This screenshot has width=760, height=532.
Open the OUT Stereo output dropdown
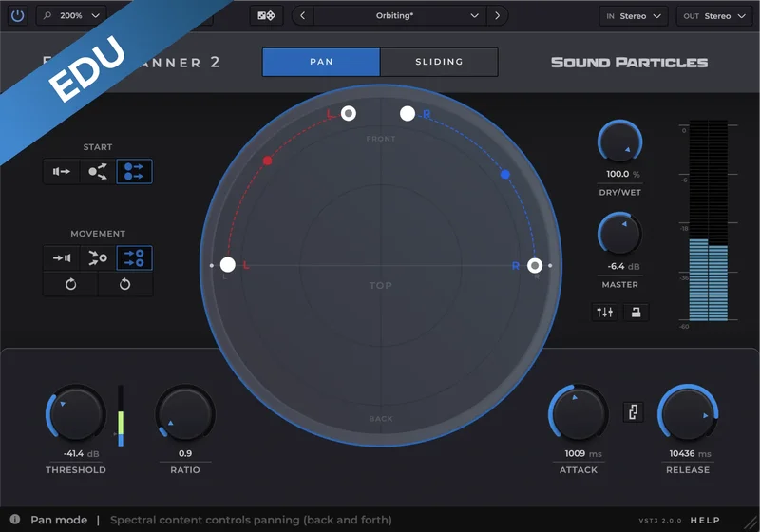714,16
